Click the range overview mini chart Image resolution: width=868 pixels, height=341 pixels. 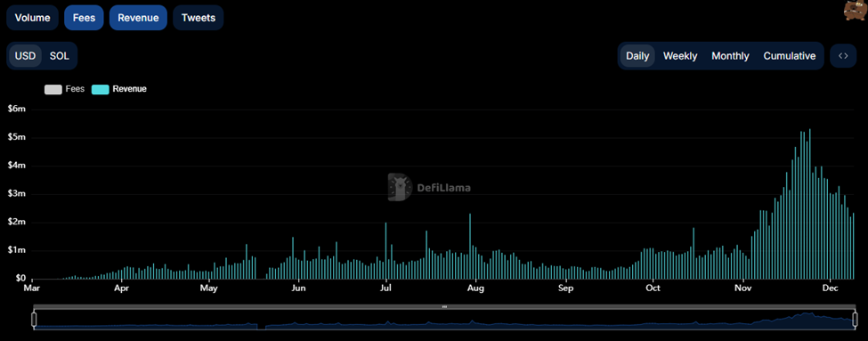tap(444, 320)
